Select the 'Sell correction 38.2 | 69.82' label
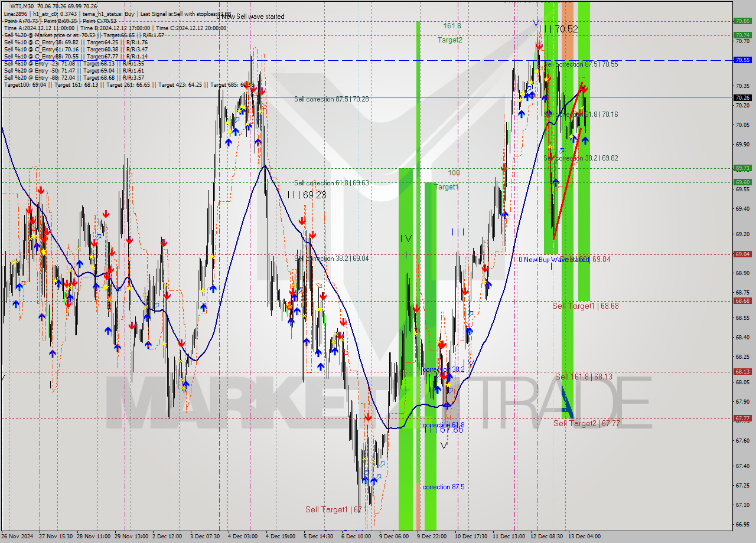The image size is (756, 543). coord(581,158)
